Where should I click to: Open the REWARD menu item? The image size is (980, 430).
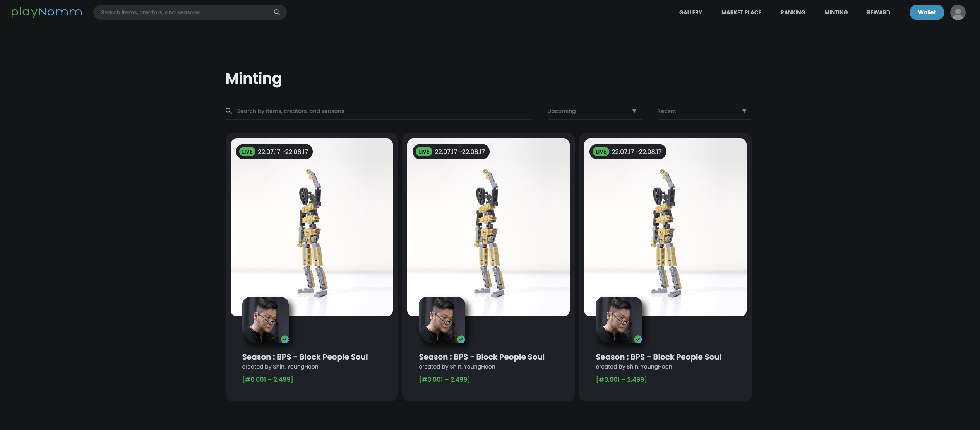click(x=878, y=12)
